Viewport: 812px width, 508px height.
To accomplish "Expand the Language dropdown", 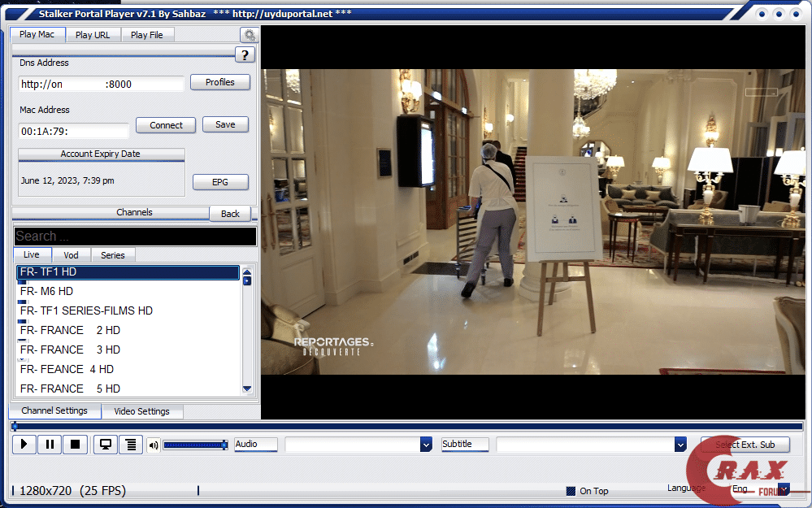I will pos(783,489).
